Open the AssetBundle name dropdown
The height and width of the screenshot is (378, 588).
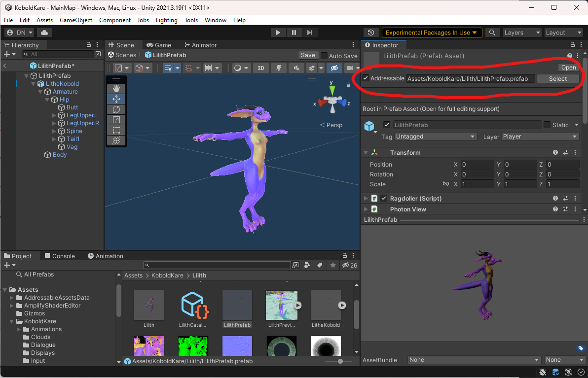click(x=475, y=360)
